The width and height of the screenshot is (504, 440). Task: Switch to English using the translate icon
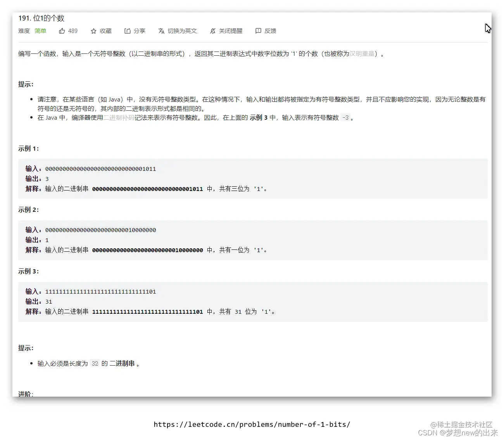coord(161,31)
